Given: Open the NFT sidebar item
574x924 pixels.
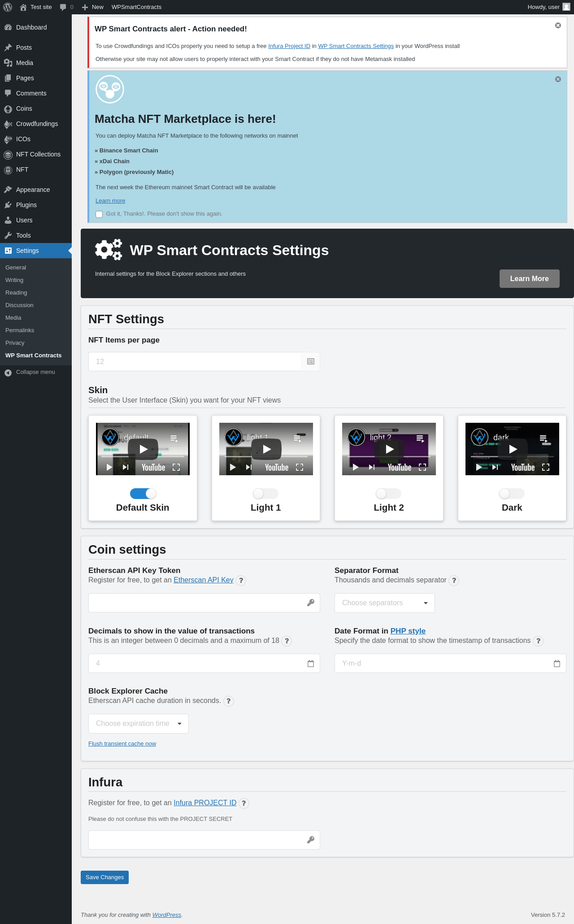Looking at the screenshot, I should tap(36, 169).
